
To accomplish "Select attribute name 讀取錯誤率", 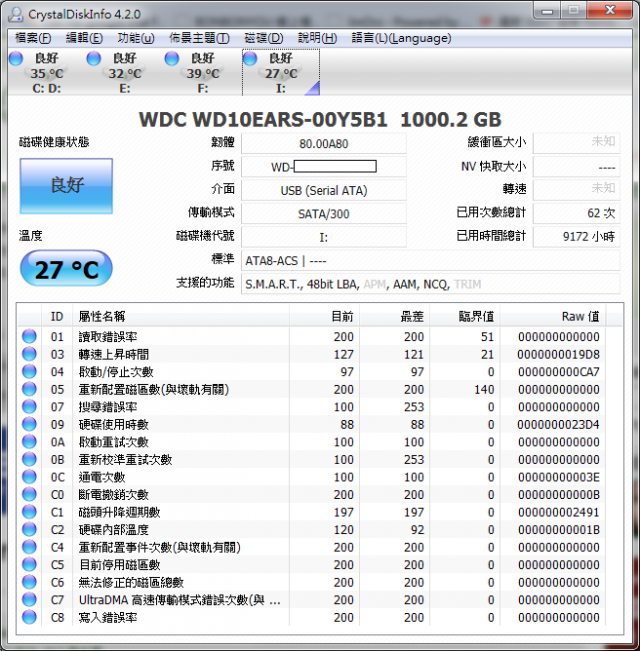I will 108,336.
